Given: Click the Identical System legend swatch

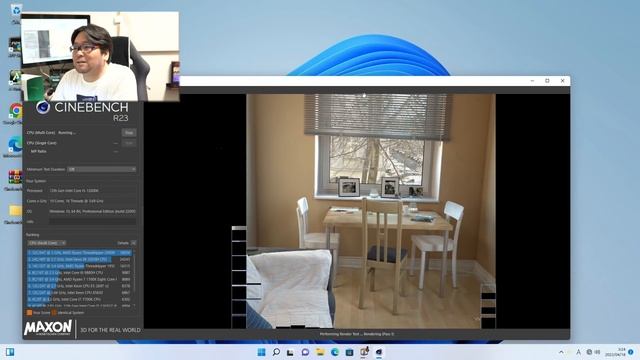Looking at the screenshot, I should click(54, 313).
